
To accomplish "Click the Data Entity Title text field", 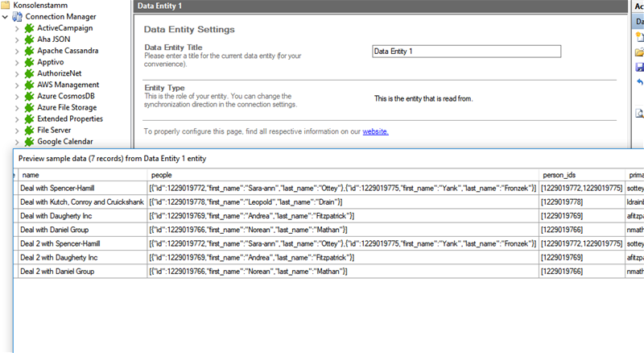I will click(466, 51).
